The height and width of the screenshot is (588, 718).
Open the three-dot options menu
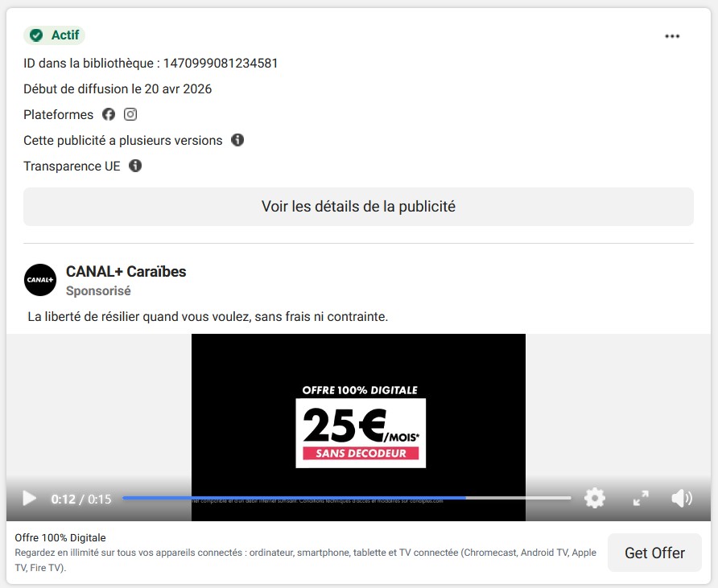(x=672, y=36)
